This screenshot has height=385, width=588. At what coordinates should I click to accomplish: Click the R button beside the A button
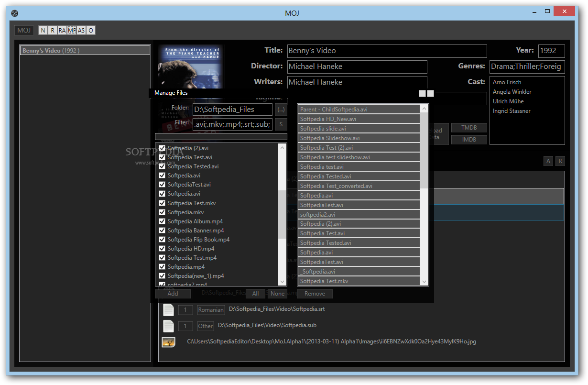tap(560, 161)
